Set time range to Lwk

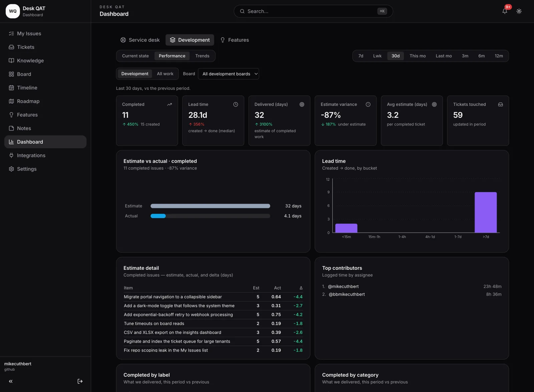(x=377, y=56)
